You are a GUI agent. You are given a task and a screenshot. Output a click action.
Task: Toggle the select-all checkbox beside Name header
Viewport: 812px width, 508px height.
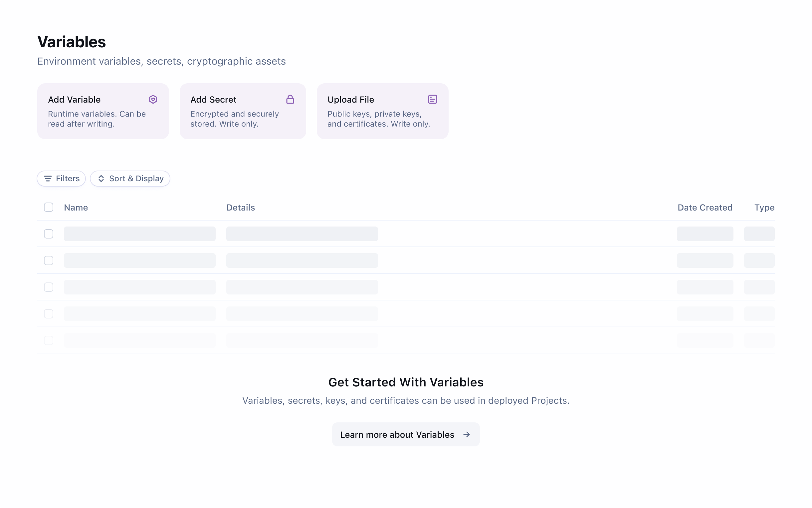[x=49, y=207]
